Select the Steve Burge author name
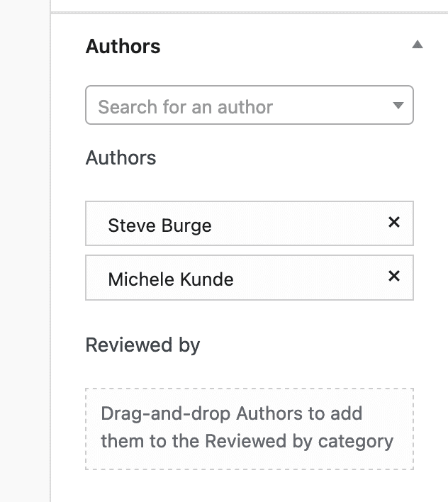 click(x=159, y=226)
